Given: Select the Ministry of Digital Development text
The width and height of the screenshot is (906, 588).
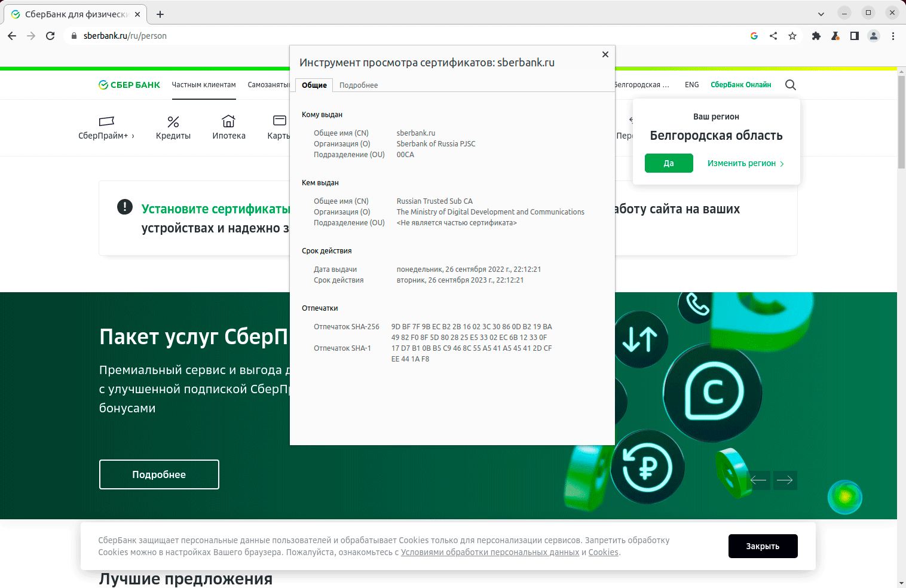Looking at the screenshot, I should 491,212.
